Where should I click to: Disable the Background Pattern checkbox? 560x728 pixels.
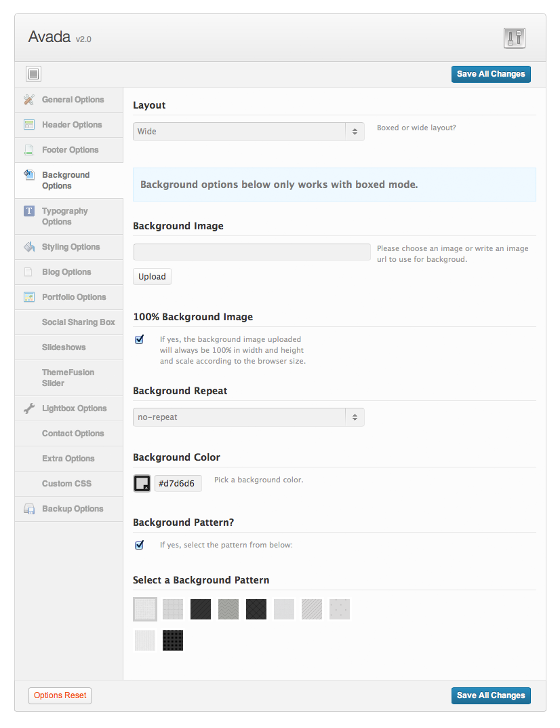(140, 544)
